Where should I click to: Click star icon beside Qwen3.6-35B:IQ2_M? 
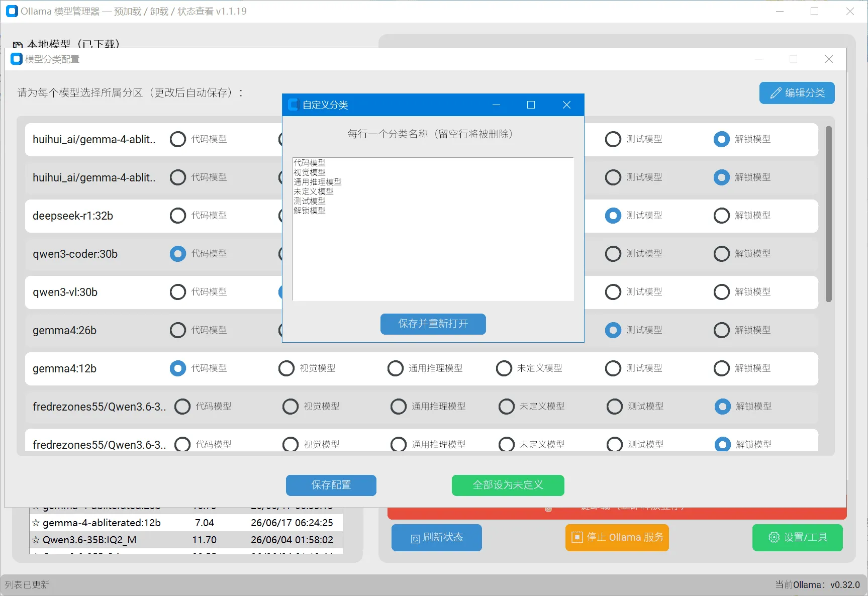pos(36,540)
